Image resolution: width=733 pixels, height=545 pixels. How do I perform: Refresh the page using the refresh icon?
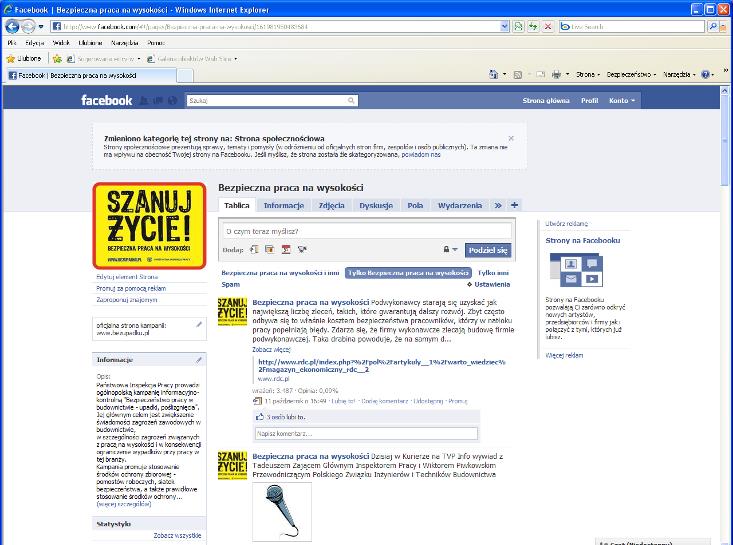point(533,27)
